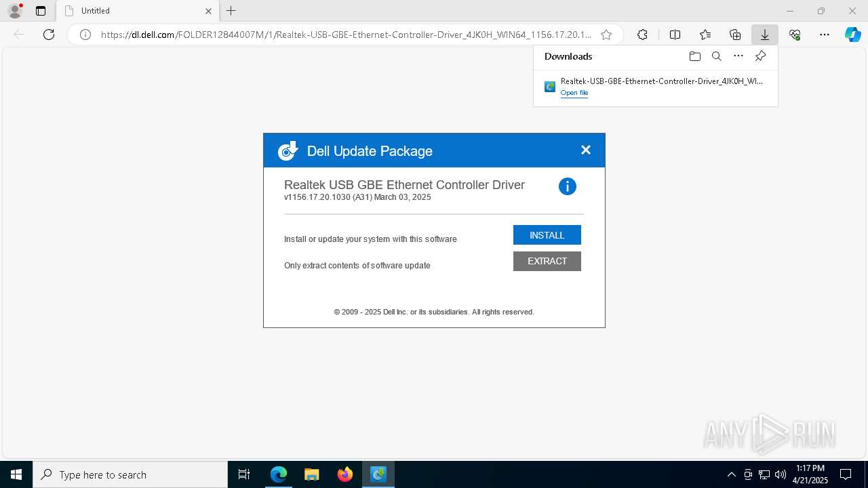Click the Dell Update Package logo icon
Viewport: 868px width, 488px height.
click(x=288, y=150)
